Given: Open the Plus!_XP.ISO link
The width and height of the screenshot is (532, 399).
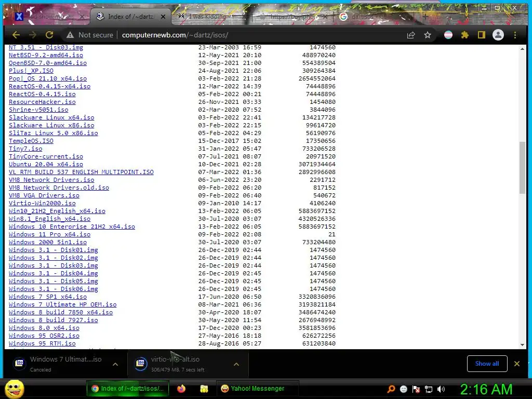Looking at the screenshot, I should pos(31,71).
